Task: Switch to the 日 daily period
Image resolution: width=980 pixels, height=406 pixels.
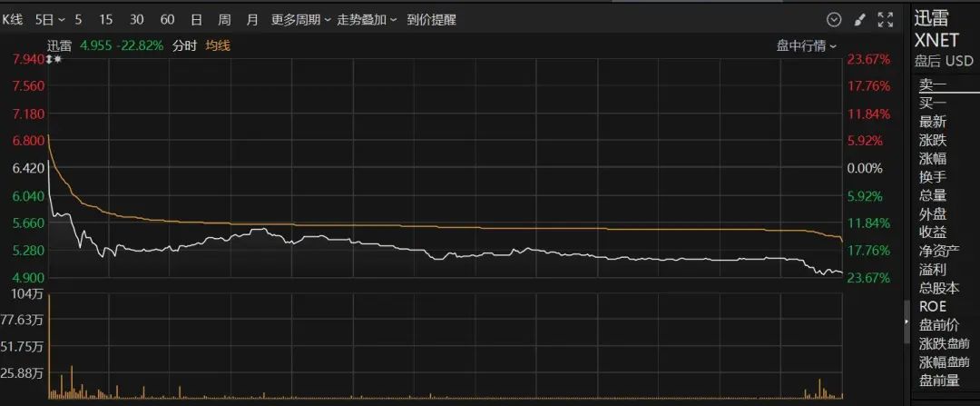Action: click(x=196, y=20)
